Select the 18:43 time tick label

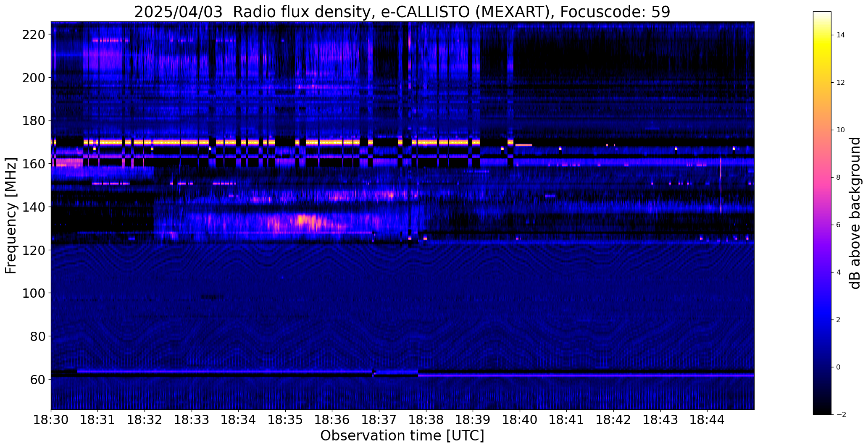click(x=660, y=420)
